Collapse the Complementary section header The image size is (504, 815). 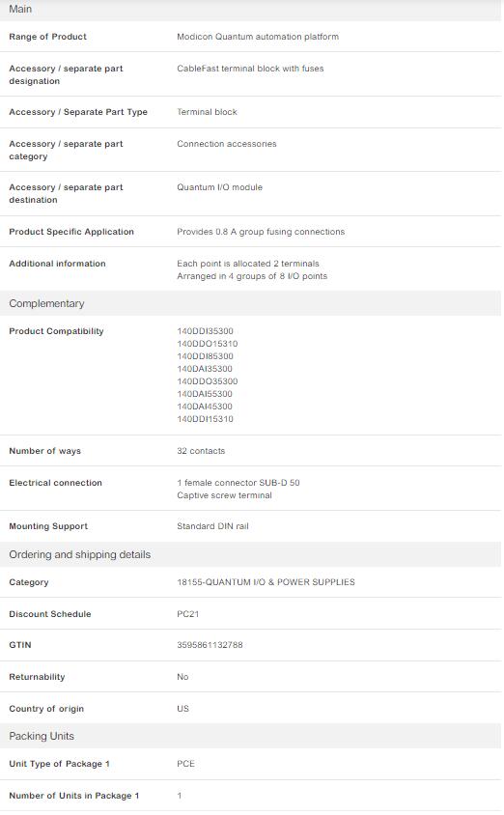tap(250, 303)
